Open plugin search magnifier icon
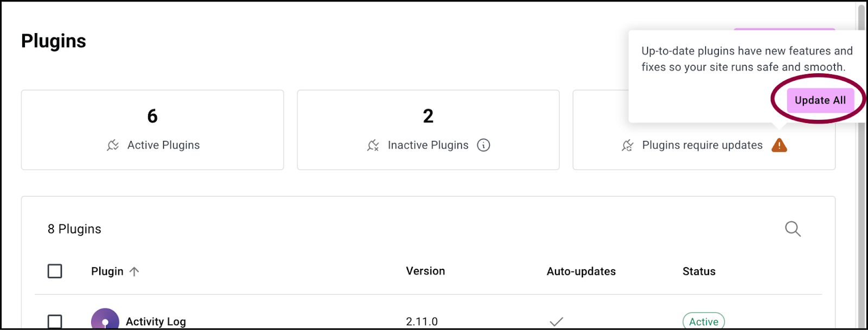Screen dimensions: 868x330 pyautogui.click(x=793, y=229)
